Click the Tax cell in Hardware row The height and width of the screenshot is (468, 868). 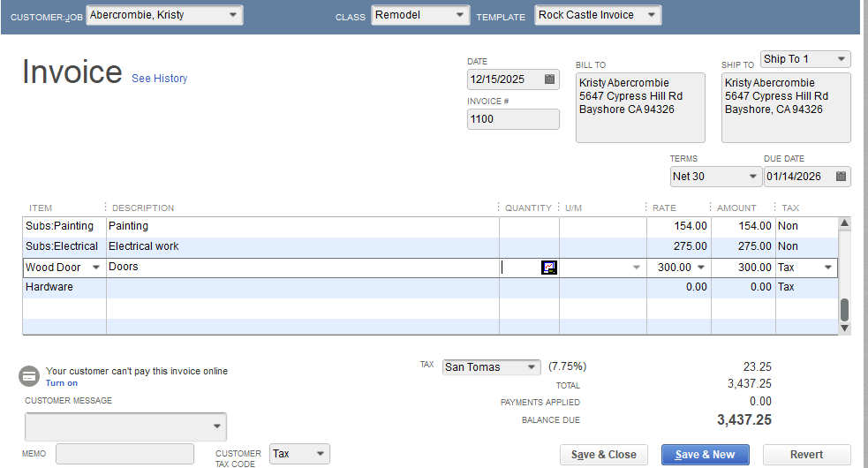(x=807, y=287)
